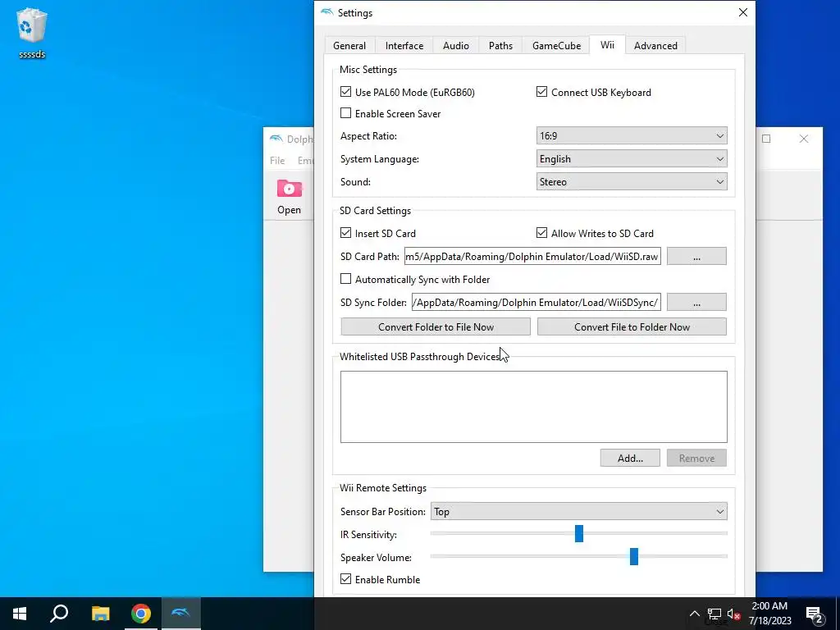Open Google Chrome from the taskbar
The width and height of the screenshot is (840, 630).
pos(140,614)
